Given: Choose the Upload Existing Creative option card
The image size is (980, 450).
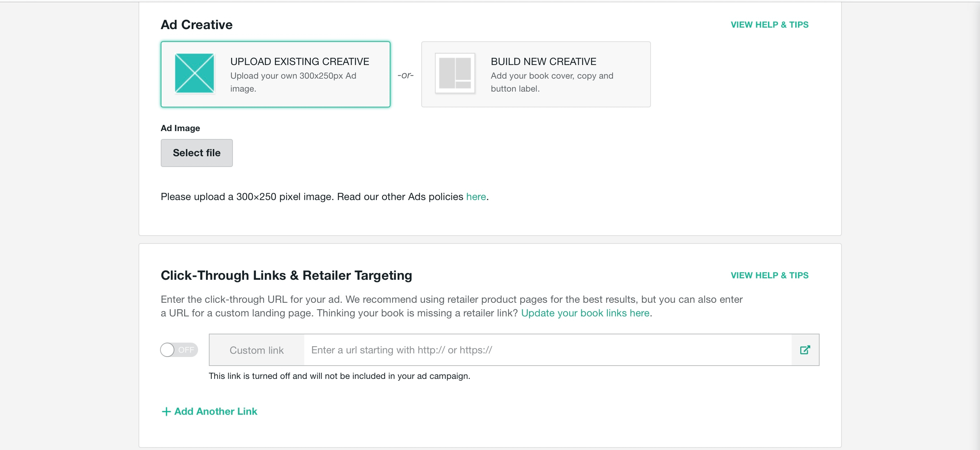Looking at the screenshot, I should [276, 74].
